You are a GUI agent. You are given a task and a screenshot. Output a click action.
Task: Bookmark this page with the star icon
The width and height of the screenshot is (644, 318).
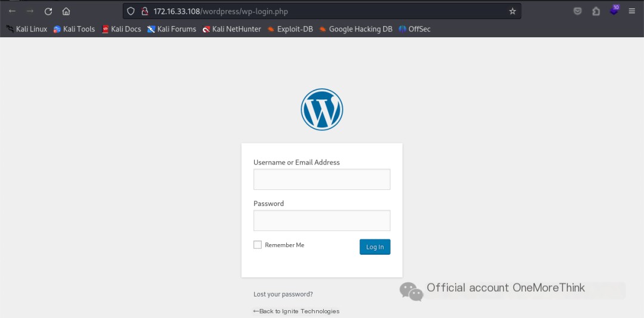(512, 11)
